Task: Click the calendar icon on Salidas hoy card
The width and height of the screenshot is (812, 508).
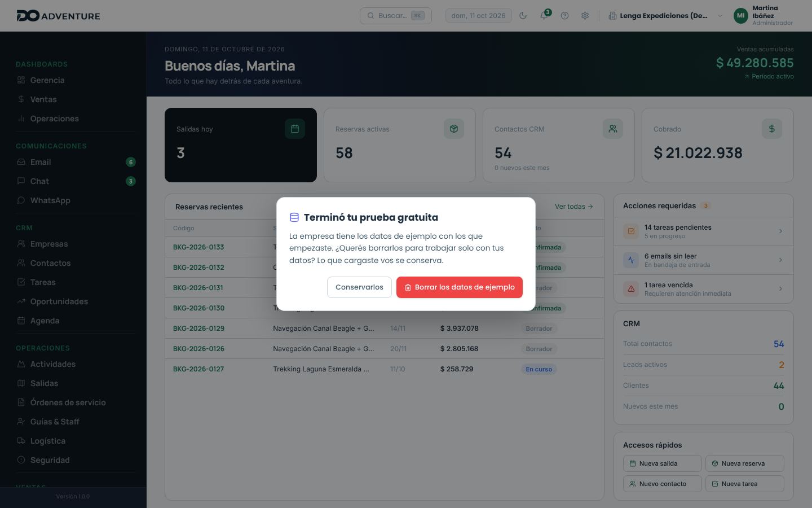Action: 294,129
